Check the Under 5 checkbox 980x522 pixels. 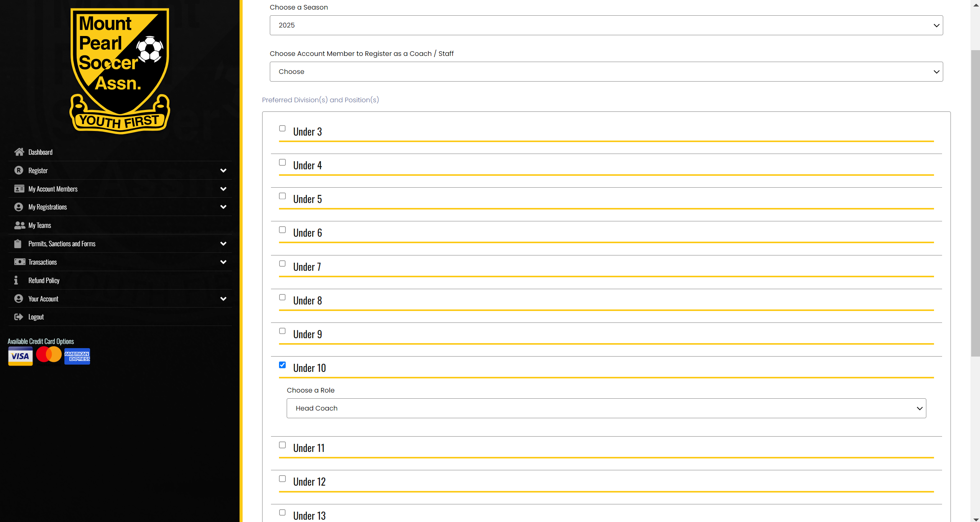282,196
